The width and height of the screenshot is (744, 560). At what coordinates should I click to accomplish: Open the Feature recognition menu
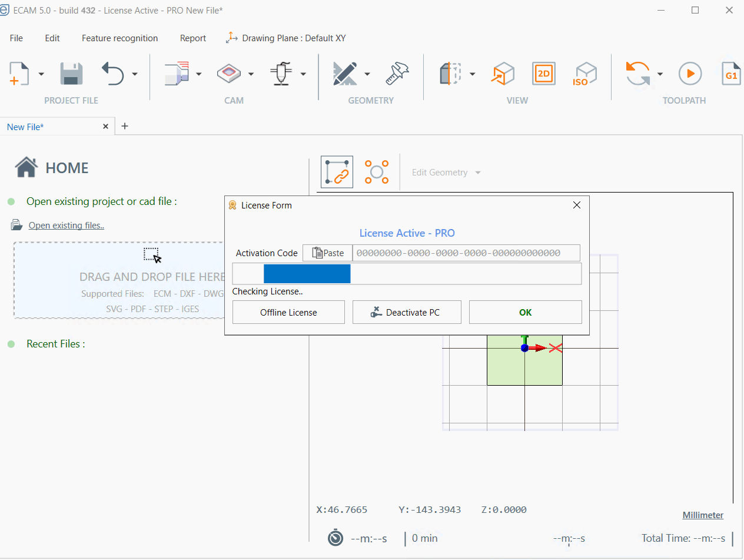coord(119,38)
